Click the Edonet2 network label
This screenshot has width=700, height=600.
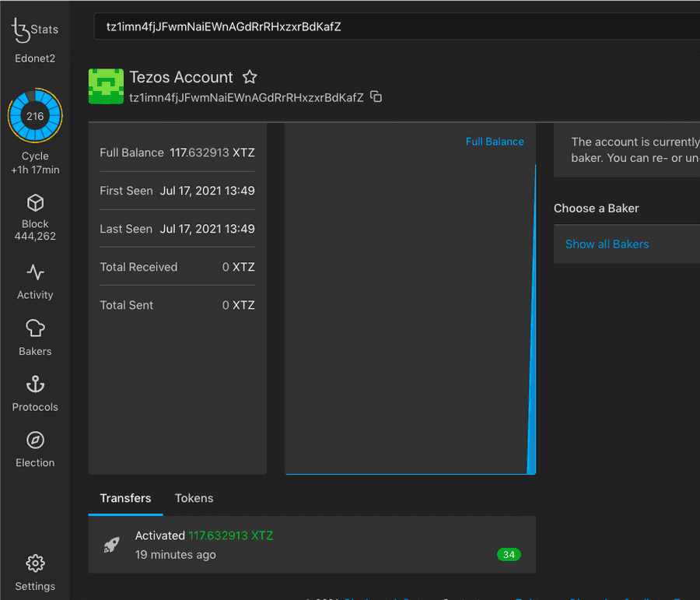(x=35, y=58)
